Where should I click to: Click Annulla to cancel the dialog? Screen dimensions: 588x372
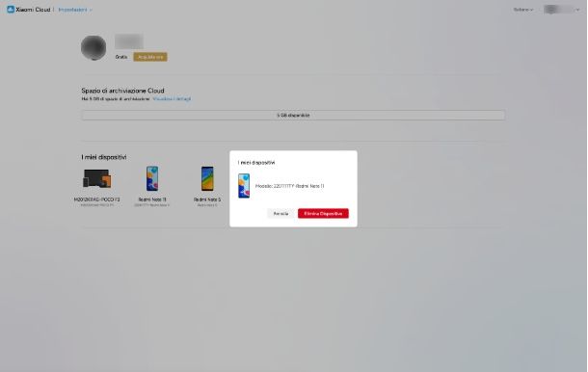pyautogui.click(x=281, y=213)
